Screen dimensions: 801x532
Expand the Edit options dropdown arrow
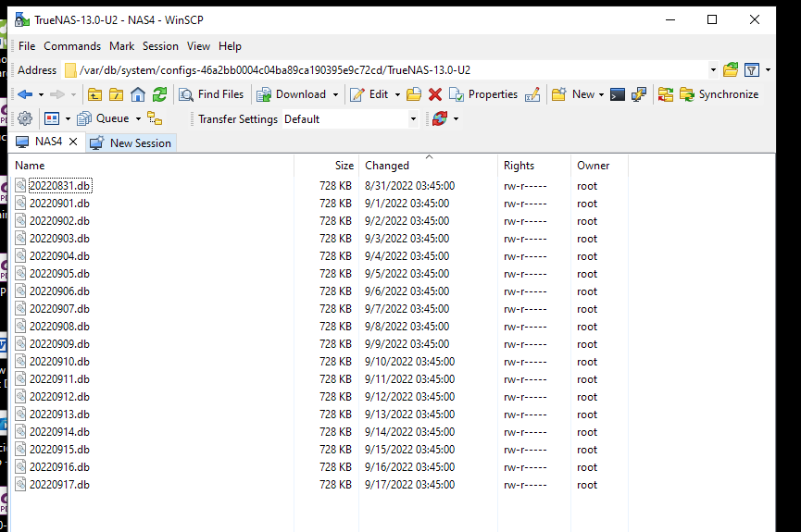pyautogui.click(x=397, y=94)
